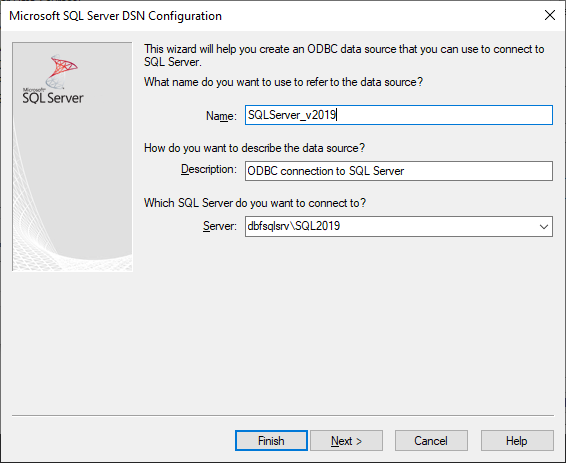Go to next wizard page with Next
Viewport: 568px width, 463px height.
[346, 441]
